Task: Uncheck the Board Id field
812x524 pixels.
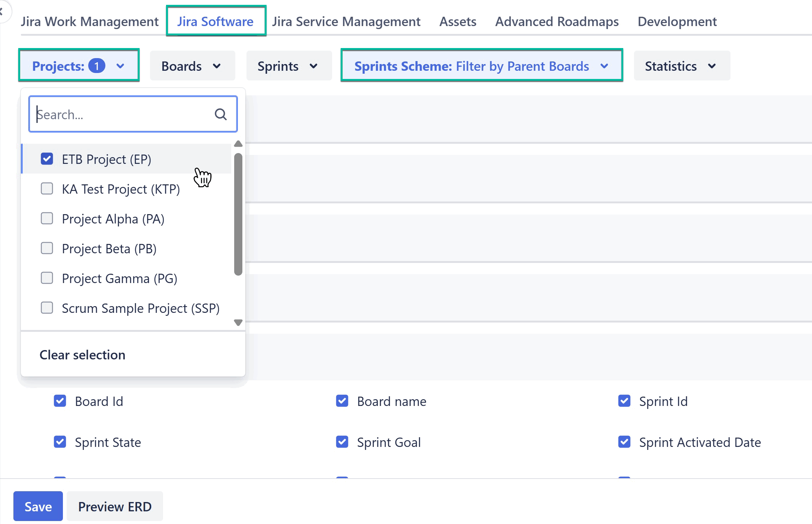Action: pyautogui.click(x=60, y=401)
